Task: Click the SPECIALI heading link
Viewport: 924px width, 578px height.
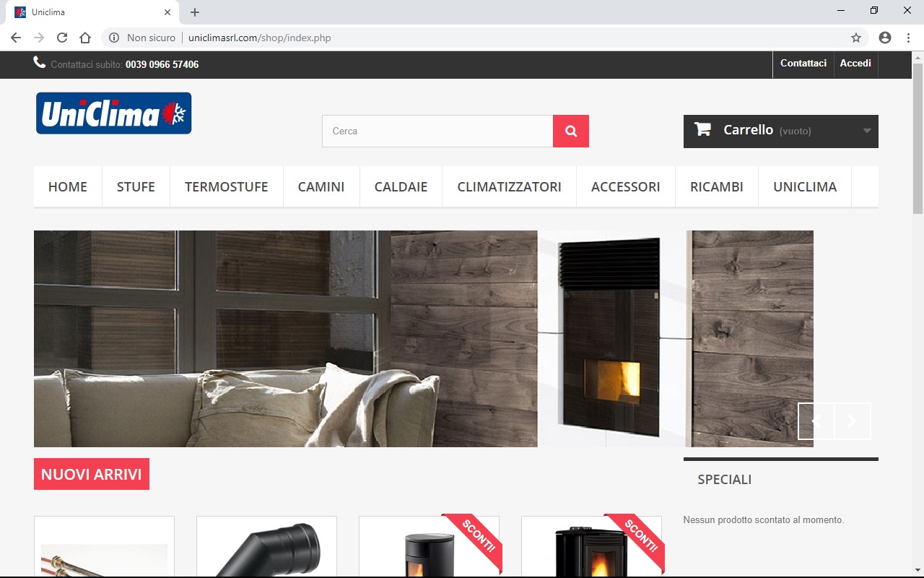Action: (725, 479)
